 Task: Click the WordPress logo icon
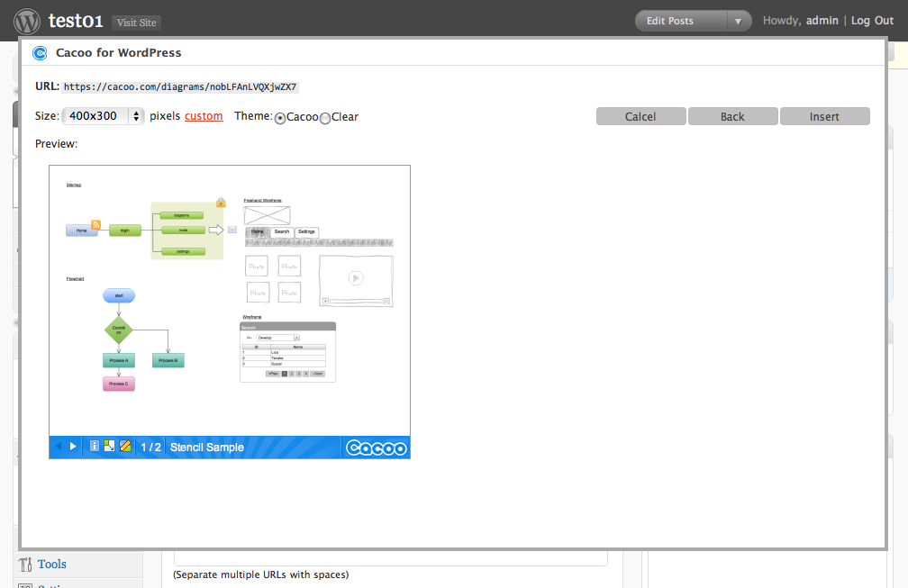click(27, 22)
